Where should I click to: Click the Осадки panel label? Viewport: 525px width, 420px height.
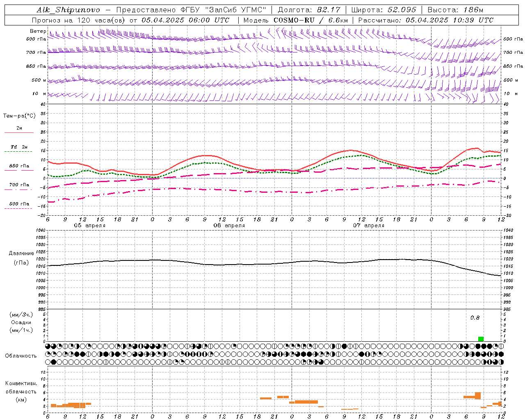pos(21,322)
